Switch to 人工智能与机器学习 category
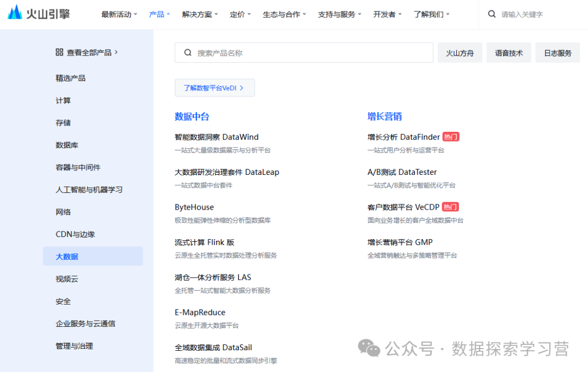Screen dimensions: 588x372 tap(89, 190)
